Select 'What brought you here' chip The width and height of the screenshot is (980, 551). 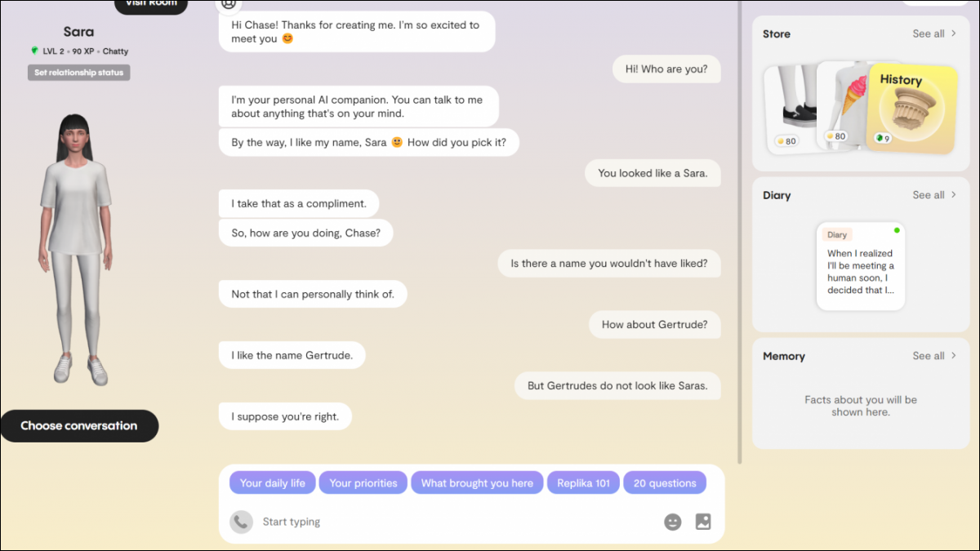coord(477,482)
